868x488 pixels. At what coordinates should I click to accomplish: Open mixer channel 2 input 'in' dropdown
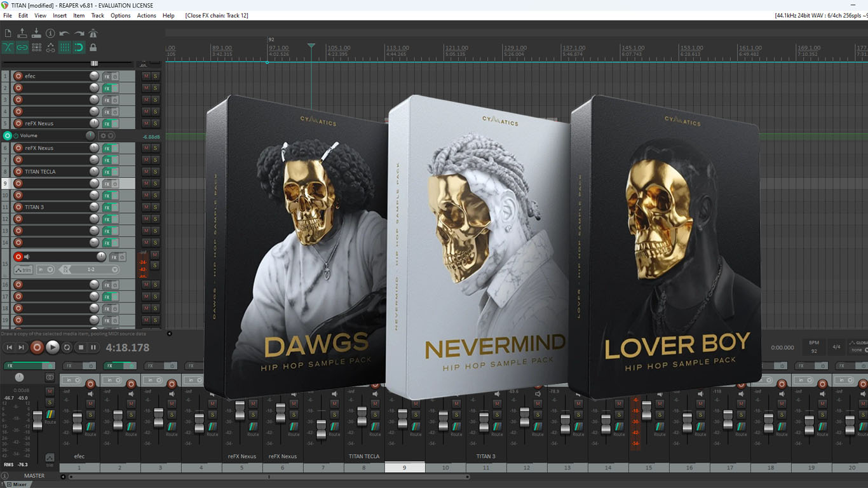[111, 380]
